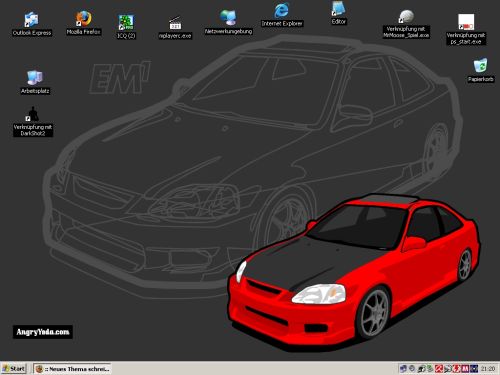Click the red lightning bolt tray icon
Image resolution: width=500 pixels, height=375 pixels.
tap(456, 369)
